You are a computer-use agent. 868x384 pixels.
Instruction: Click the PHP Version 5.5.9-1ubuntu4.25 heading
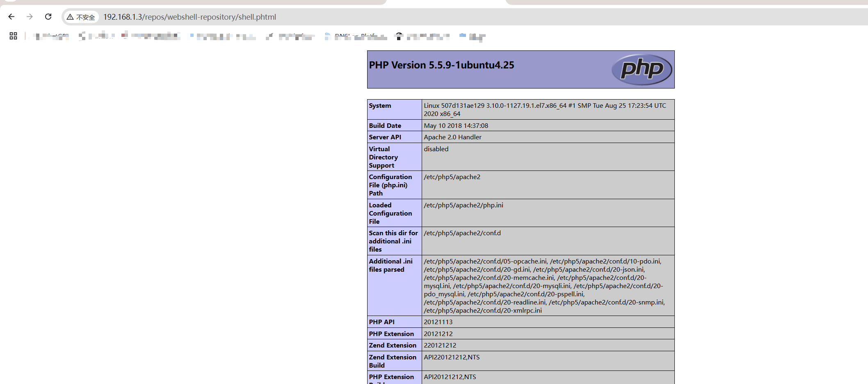[x=441, y=65]
